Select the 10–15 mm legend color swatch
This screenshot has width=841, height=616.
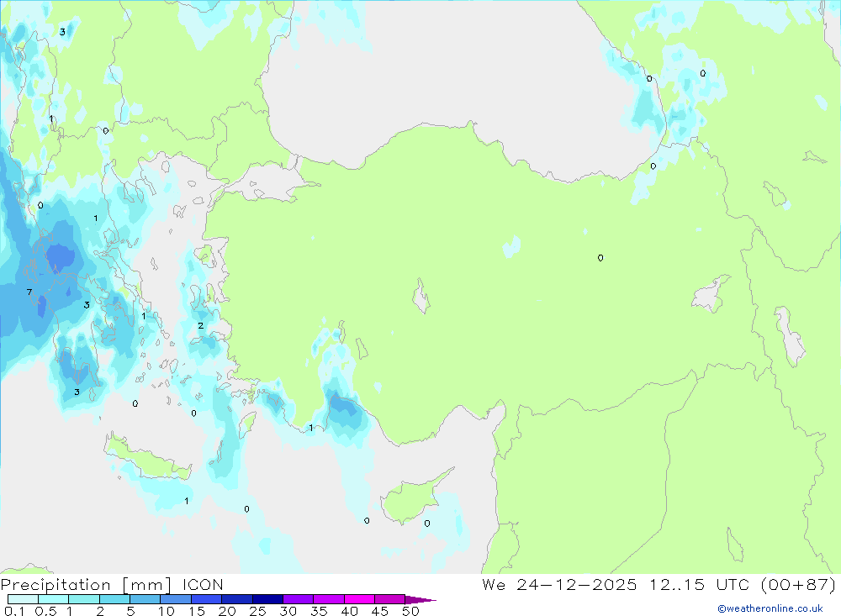[x=176, y=599]
